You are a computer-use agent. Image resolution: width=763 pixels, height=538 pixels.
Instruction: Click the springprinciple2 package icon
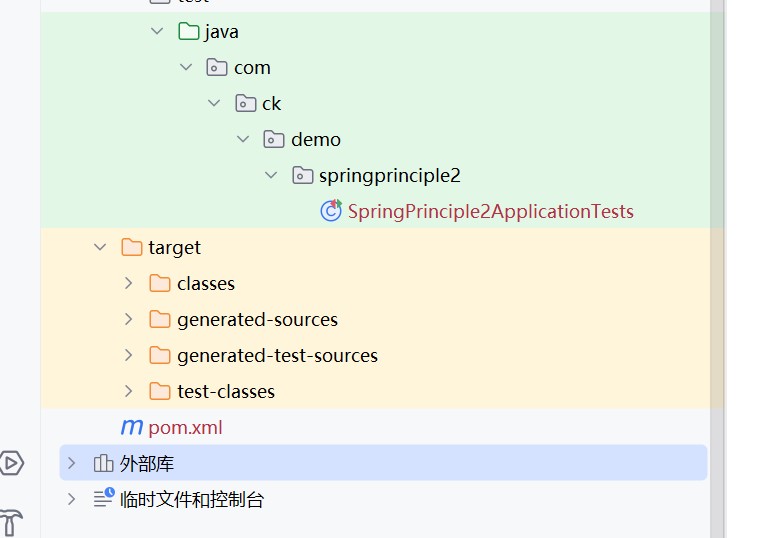coord(302,175)
